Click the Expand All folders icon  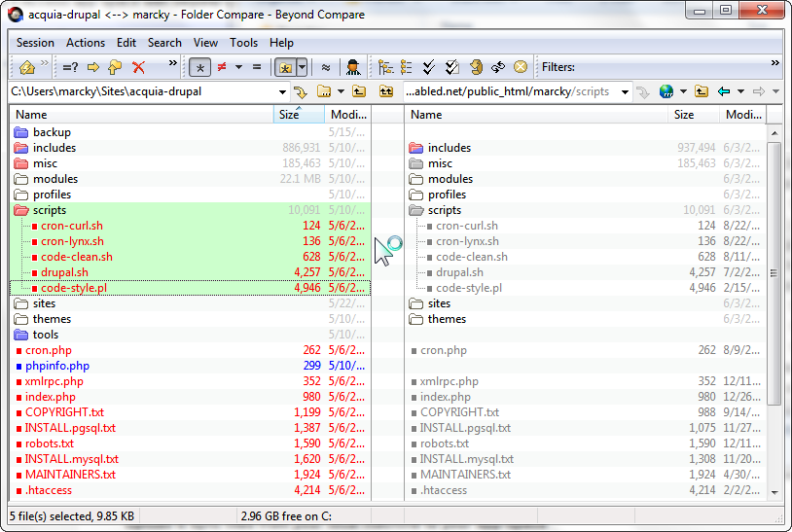click(x=386, y=67)
